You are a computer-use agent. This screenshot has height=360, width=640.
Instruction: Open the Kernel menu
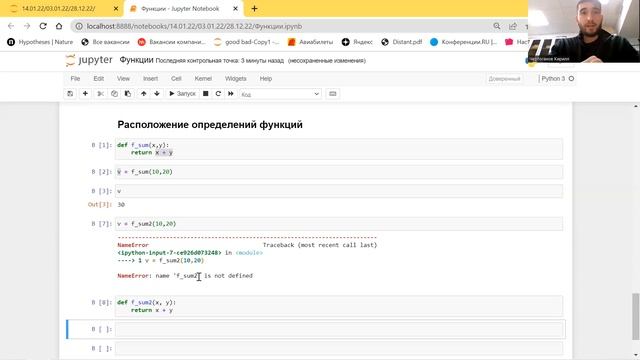[203, 79]
